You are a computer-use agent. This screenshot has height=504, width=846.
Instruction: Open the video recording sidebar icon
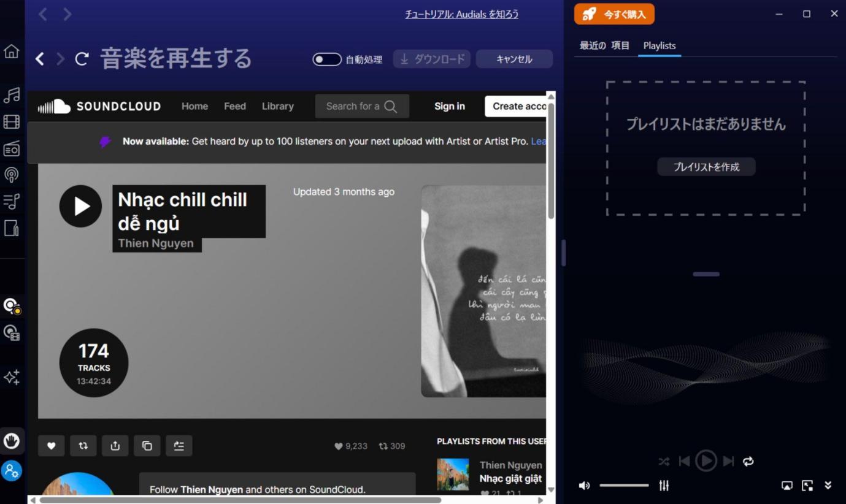click(12, 333)
